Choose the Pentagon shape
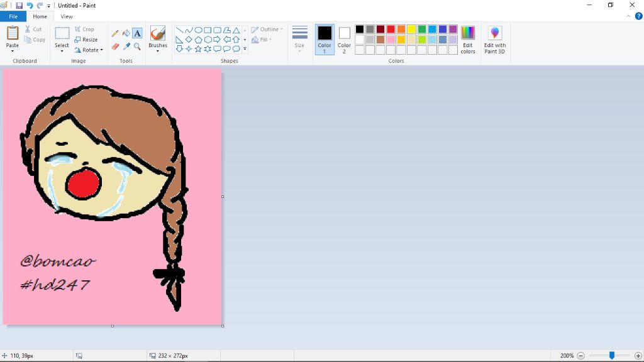This screenshot has width=644, height=362. (198, 40)
